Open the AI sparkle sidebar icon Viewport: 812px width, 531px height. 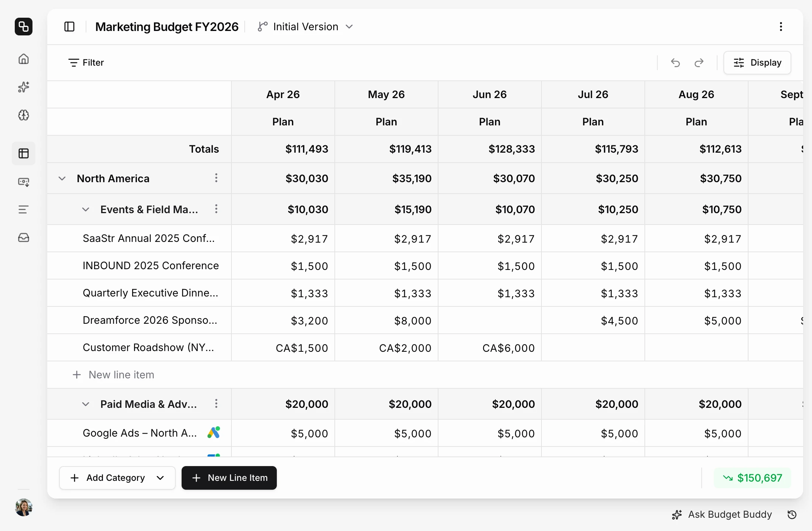[24, 87]
